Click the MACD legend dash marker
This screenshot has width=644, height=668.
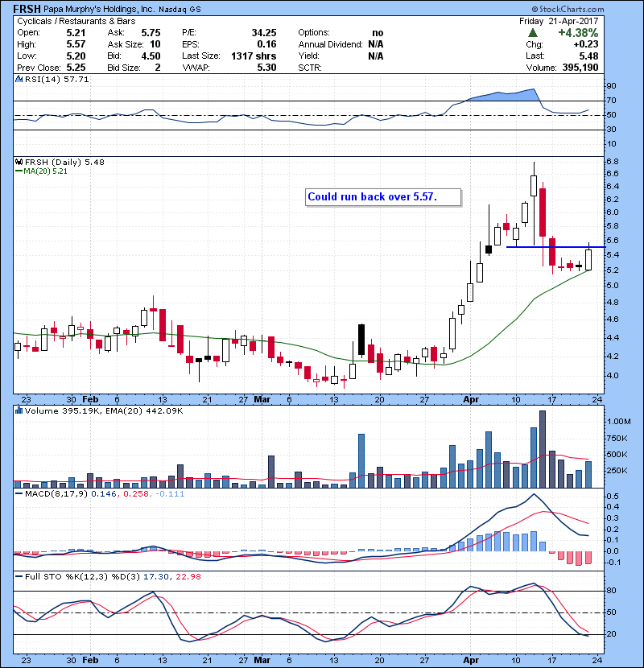pyautogui.click(x=19, y=494)
